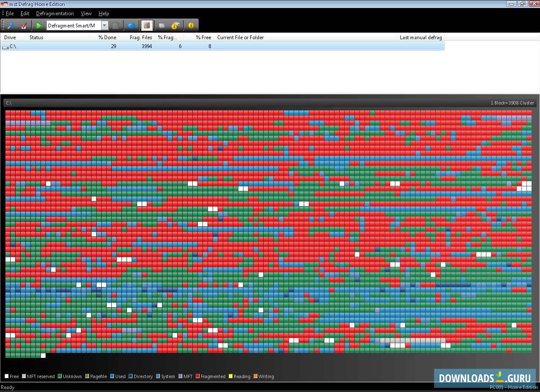Viewport: 540px width, 392px height.
Task: Expand the Defragment Smart/M dropdown arrow
Action: (x=105, y=26)
